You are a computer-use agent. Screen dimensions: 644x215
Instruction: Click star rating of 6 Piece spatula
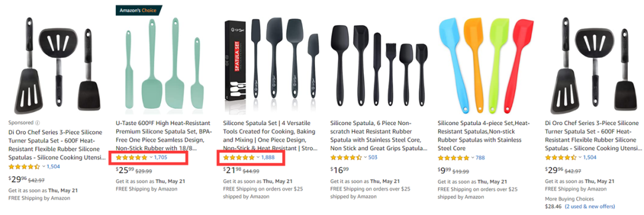346,158
